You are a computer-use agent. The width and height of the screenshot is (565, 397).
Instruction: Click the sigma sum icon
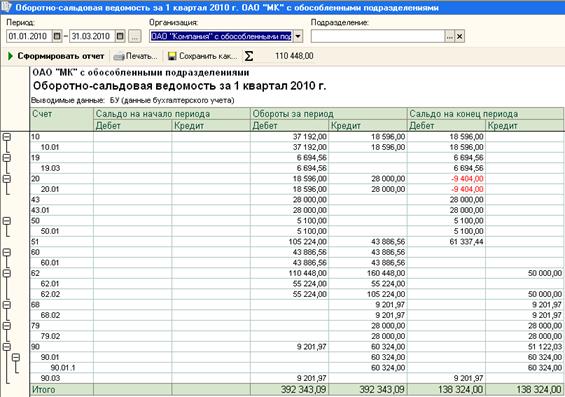(249, 56)
